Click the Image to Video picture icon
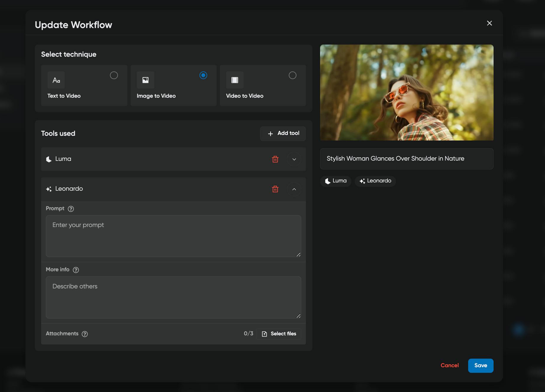 [x=145, y=80]
